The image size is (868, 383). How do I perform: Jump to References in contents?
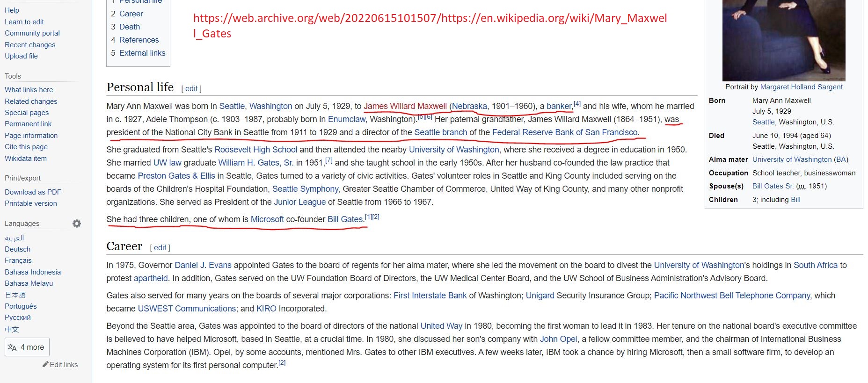tap(139, 40)
